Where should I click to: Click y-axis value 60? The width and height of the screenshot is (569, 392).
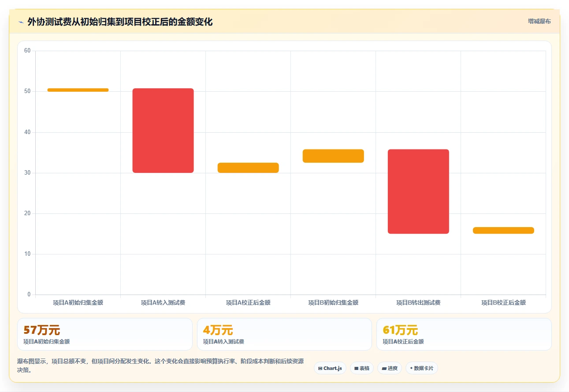27,51
